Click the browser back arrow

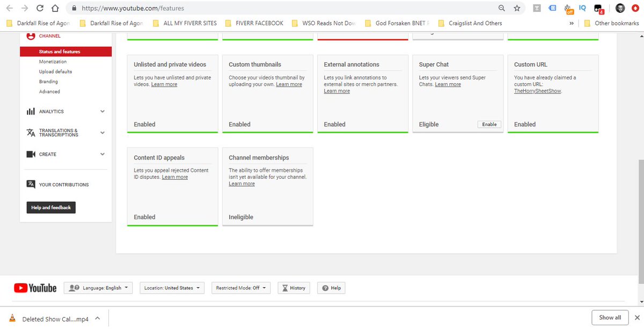click(9, 9)
